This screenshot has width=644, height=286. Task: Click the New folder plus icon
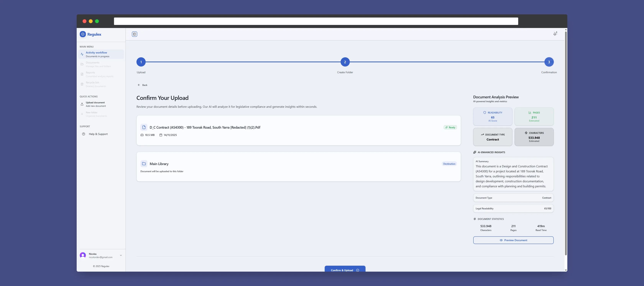[x=82, y=114]
